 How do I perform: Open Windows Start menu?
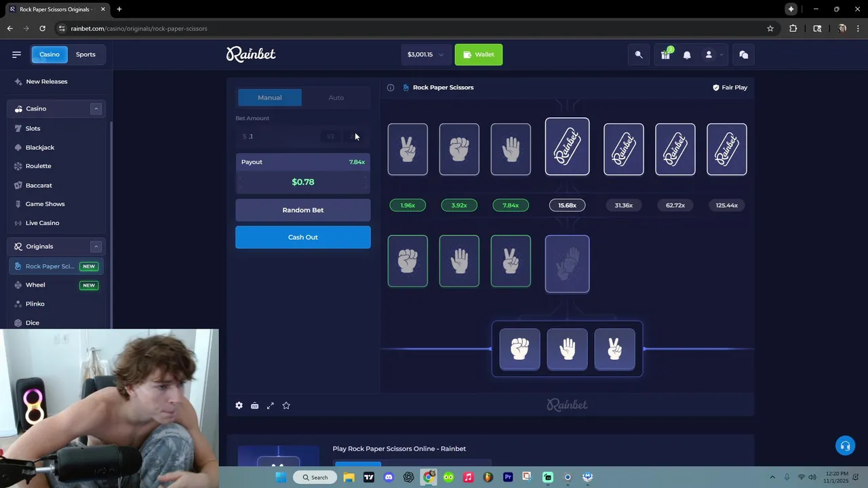(x=281, y=477)
